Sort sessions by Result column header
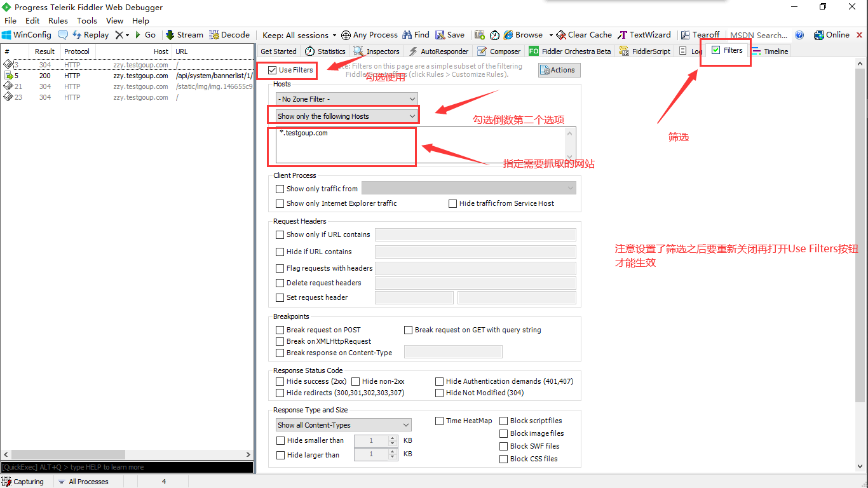This screenshot has height=488, width=868. click(44, 51)
